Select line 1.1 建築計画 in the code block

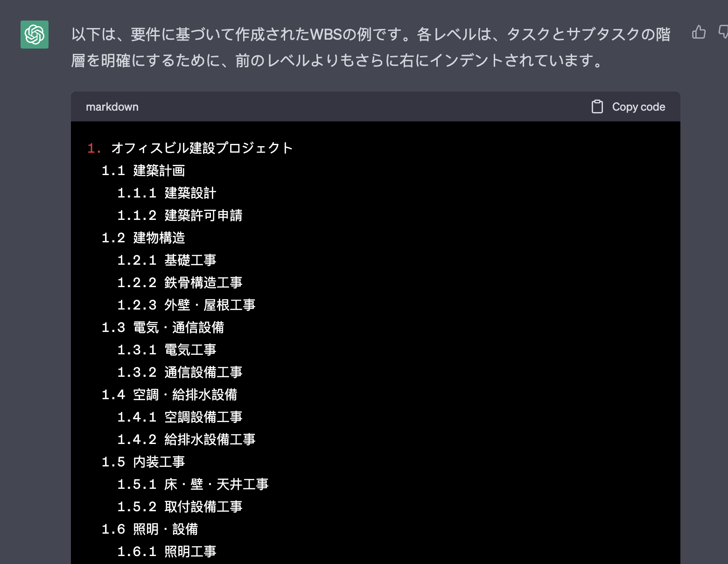click(143, 170)
